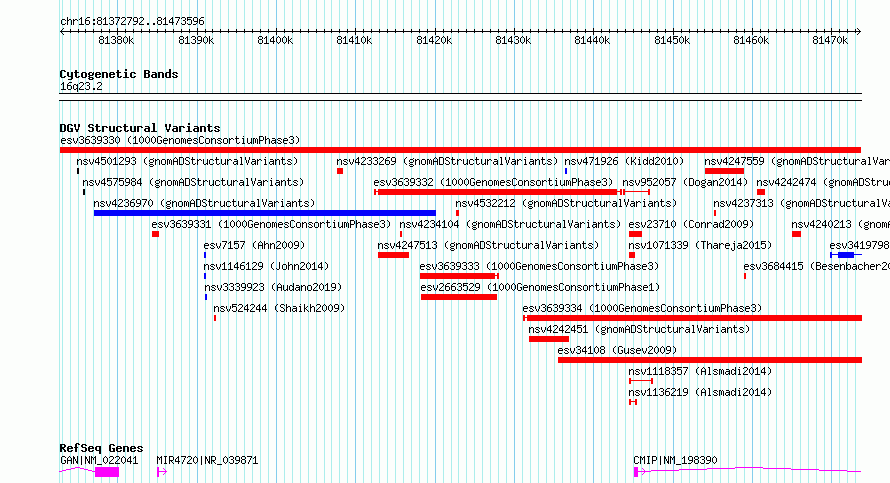Click the nsv4242474 red variant block
The image size is (890, 483).
click(x=761, y=192)
